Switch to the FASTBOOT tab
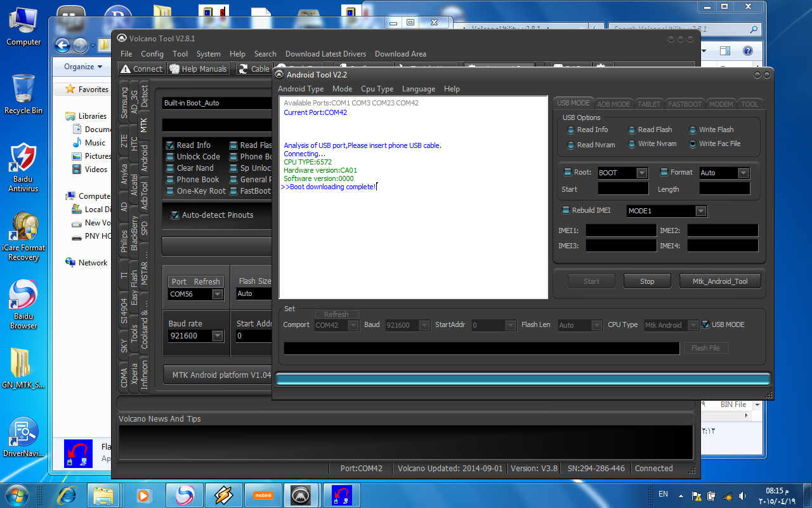Viewport: 812px width, 508px height. pyautogui.click(x=684, y=104)
